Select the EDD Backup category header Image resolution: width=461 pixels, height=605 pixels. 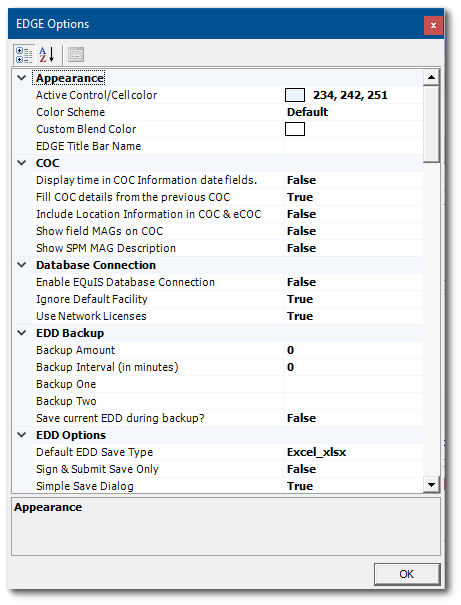coord(70,333)
